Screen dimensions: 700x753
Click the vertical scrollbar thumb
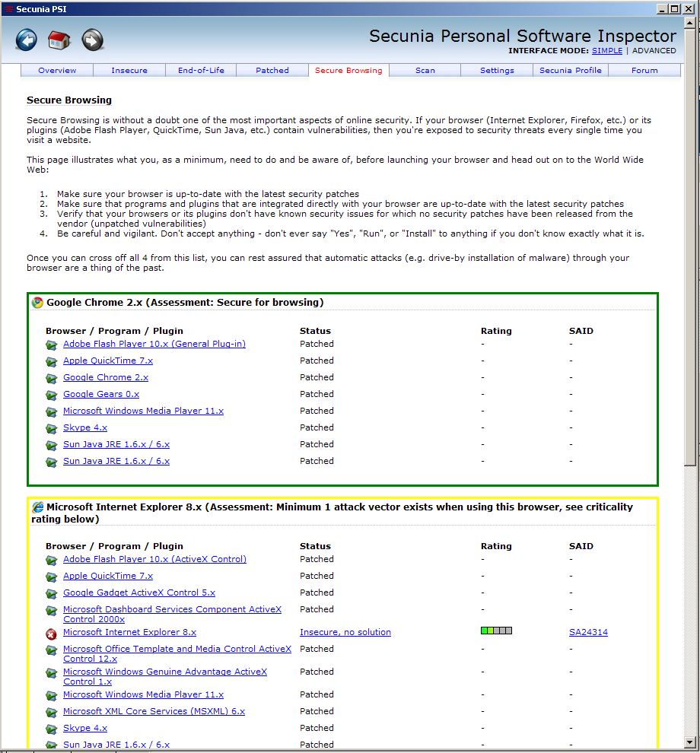[690, 247]
